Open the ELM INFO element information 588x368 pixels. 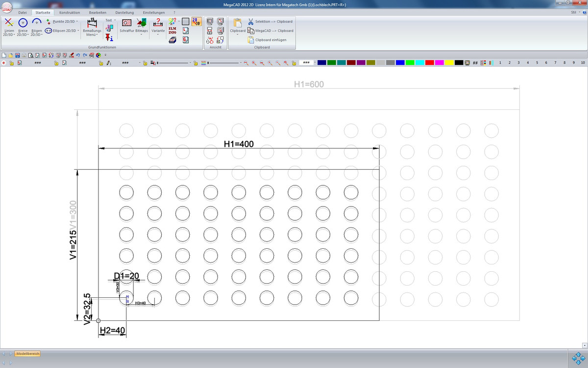coord(172,30)
